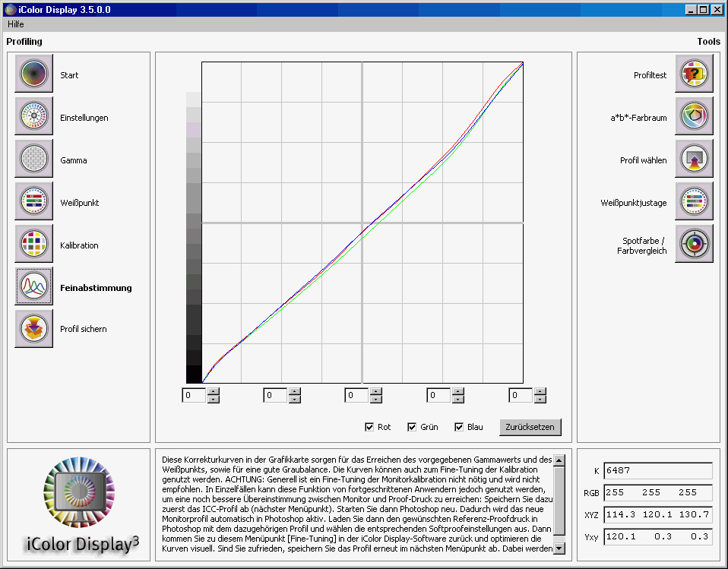Toggle the Grün curve checkbox
Image resolution: width=728 pixels, height=569 pixels.
(413, 427)
